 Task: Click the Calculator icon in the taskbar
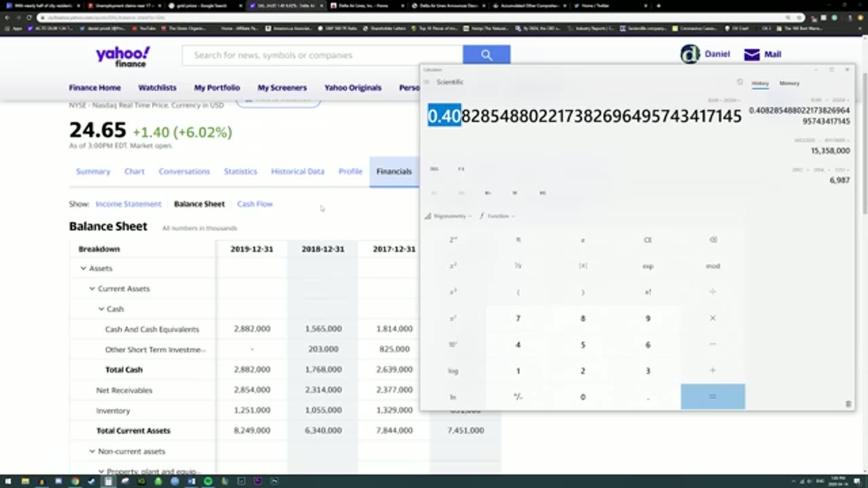(x=108, y=481)
